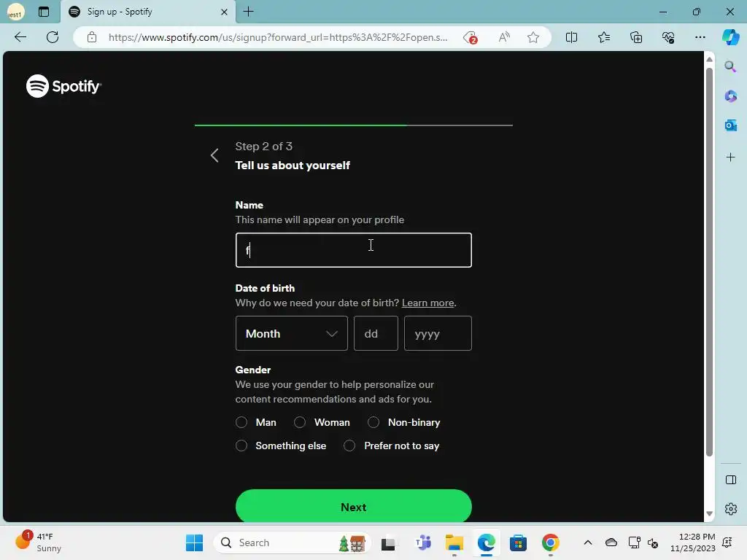This screenshot has width=747, height=560.
Task: Open Windows Start menu
Action: pyautogui.click(x=194, y=542)
